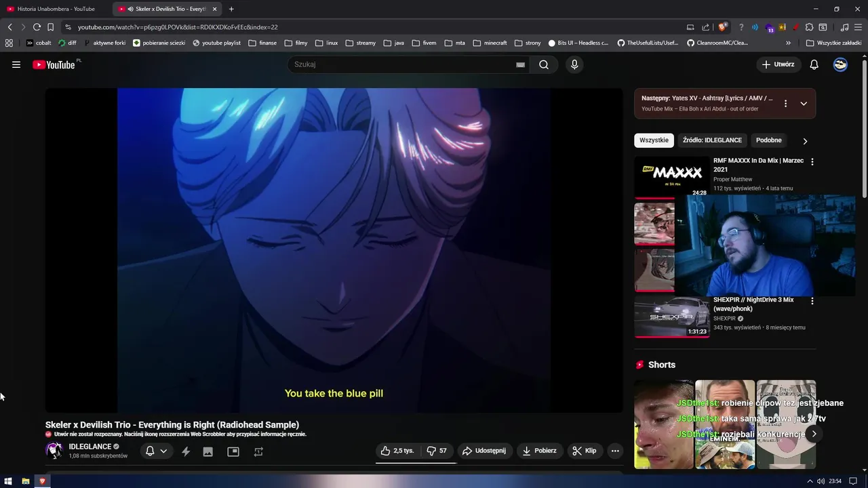
Task: Open the finanse bookmark folder
Action: pos(262,43)
